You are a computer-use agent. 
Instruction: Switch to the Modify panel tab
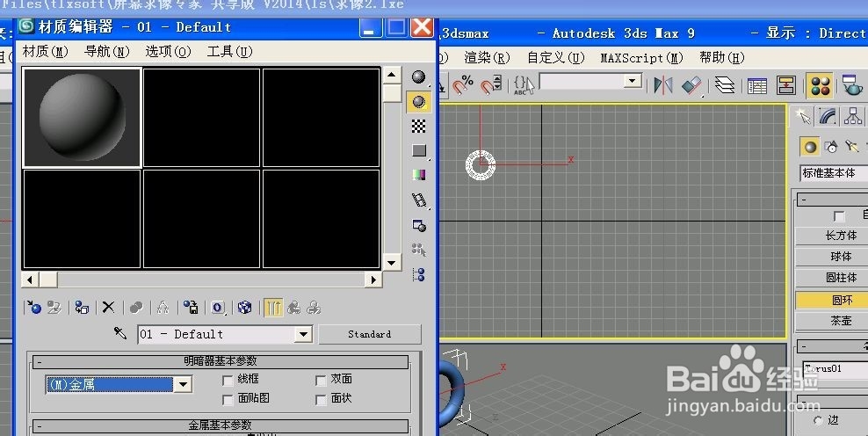[x=828, y=116]
